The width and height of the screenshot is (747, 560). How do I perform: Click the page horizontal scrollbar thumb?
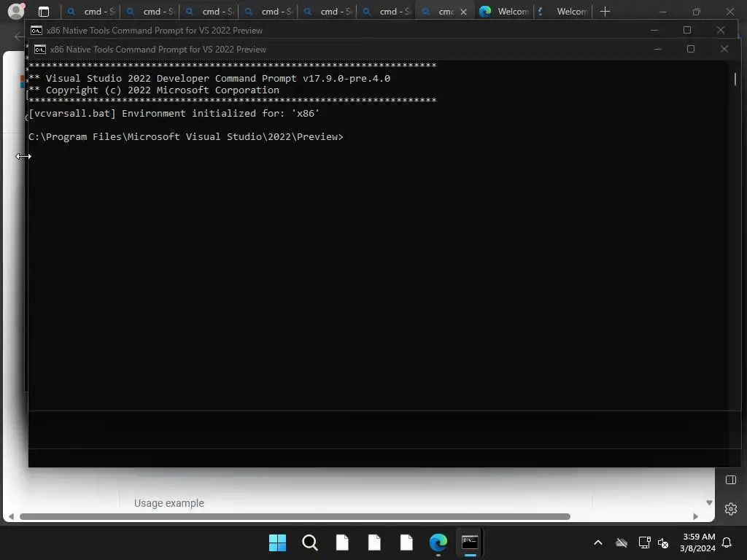tap(295, 517)
